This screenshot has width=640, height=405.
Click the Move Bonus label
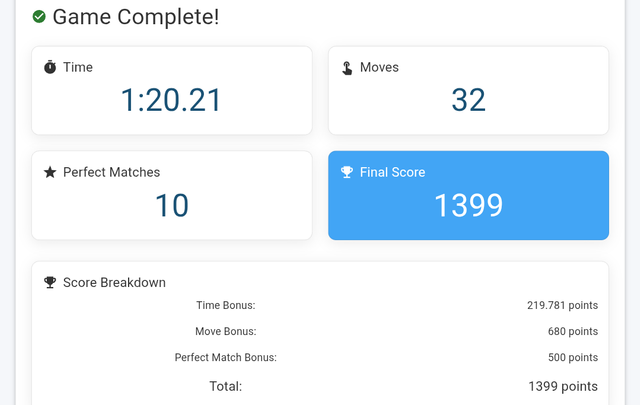(226, 331)
